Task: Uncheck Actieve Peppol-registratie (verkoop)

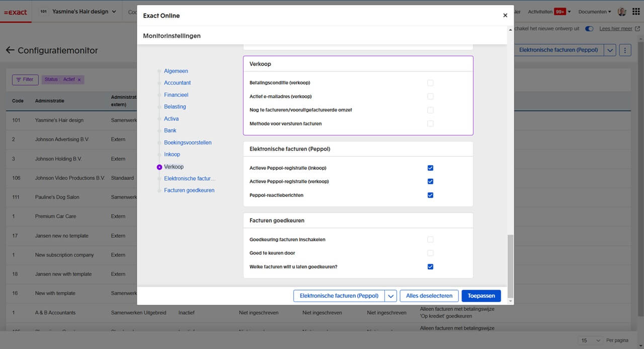Action: 430,181
